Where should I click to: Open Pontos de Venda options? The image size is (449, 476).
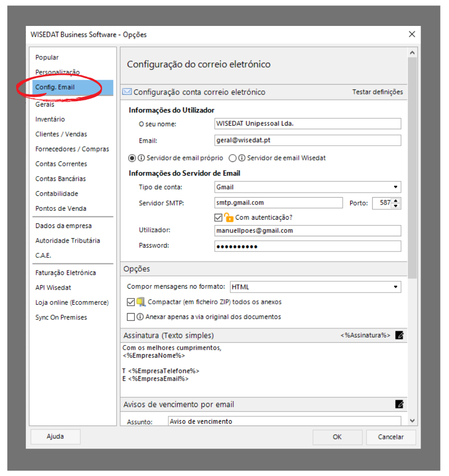point(61,208)
